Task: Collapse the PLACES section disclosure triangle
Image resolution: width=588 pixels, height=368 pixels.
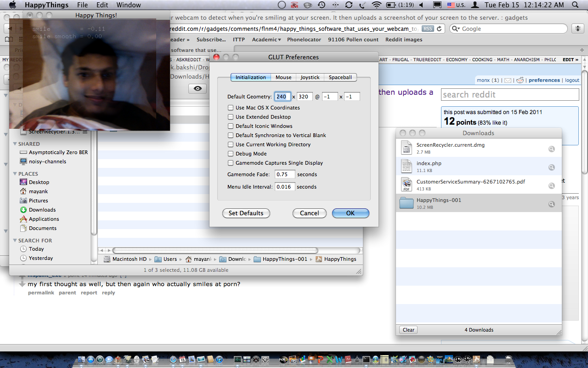Action: (15, 174)
